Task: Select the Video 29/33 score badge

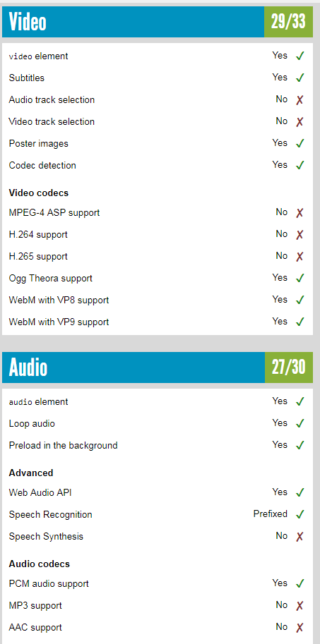Action: [288, 22]
